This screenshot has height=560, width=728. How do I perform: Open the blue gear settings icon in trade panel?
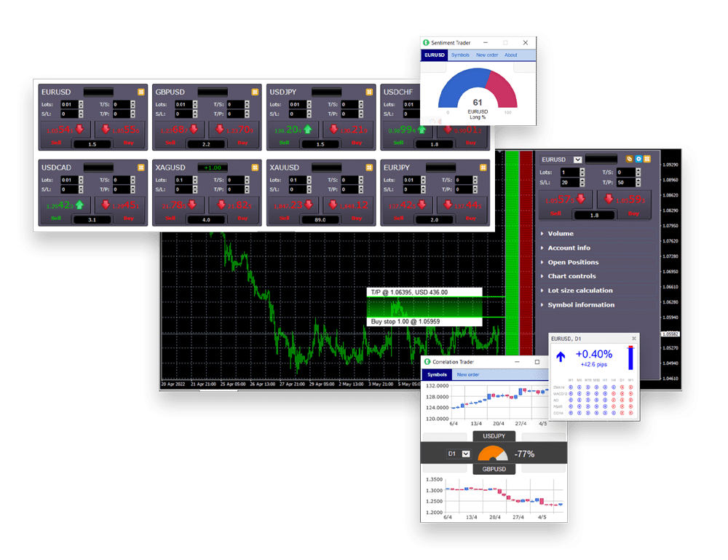click(638, 159)
